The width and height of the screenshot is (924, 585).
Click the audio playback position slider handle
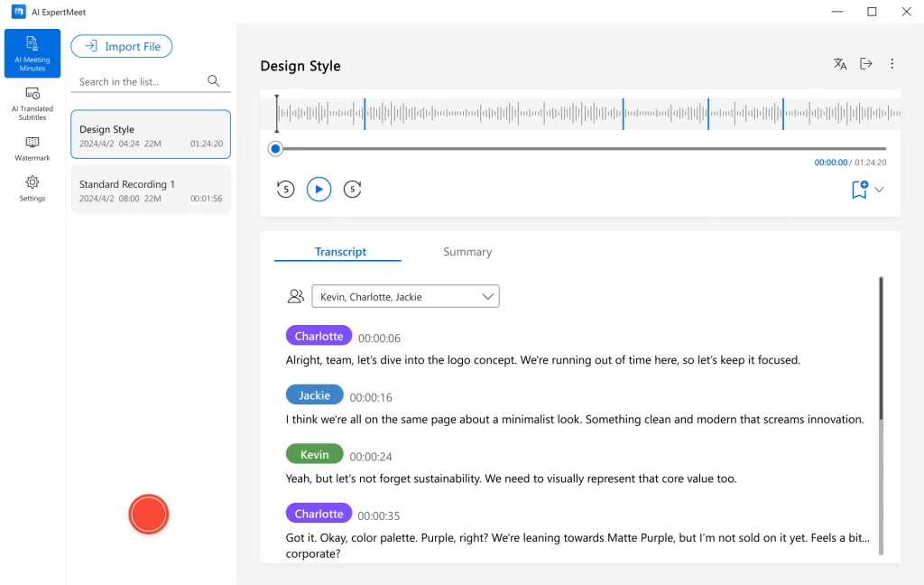point(276,149)
